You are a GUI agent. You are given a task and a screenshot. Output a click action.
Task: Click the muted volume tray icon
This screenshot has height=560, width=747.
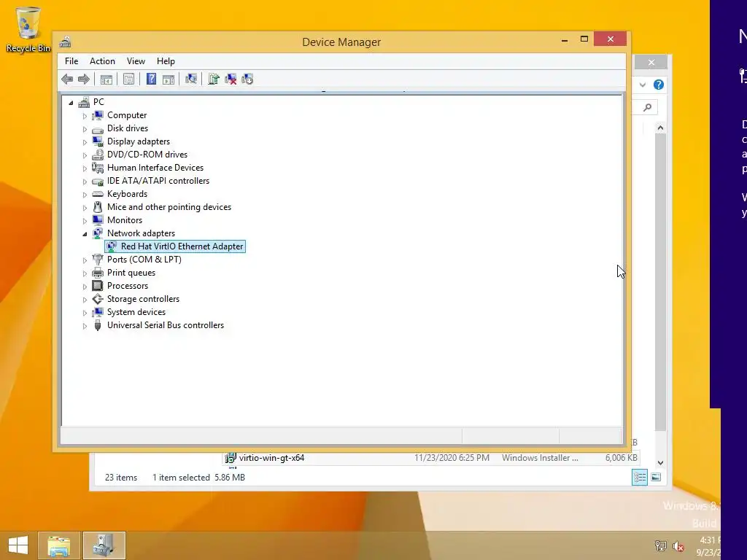point(678,545)
